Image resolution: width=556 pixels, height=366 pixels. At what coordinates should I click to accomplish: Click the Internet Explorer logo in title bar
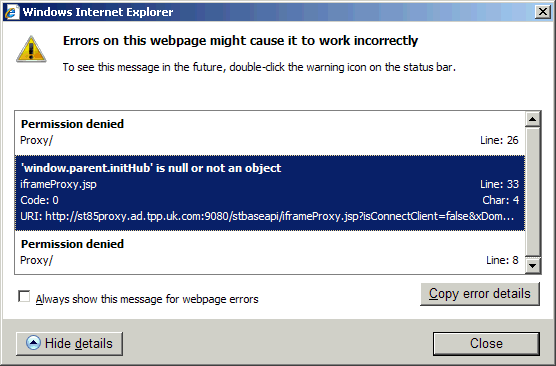point(11,12)
